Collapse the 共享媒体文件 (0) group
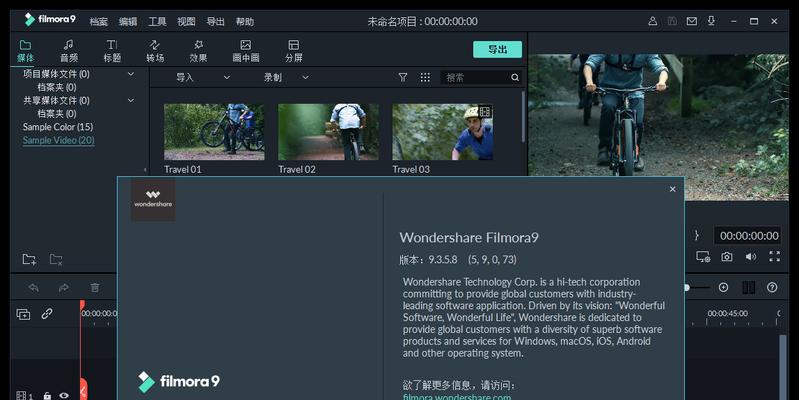Screen dimensions: 799x400 [131, 100]
